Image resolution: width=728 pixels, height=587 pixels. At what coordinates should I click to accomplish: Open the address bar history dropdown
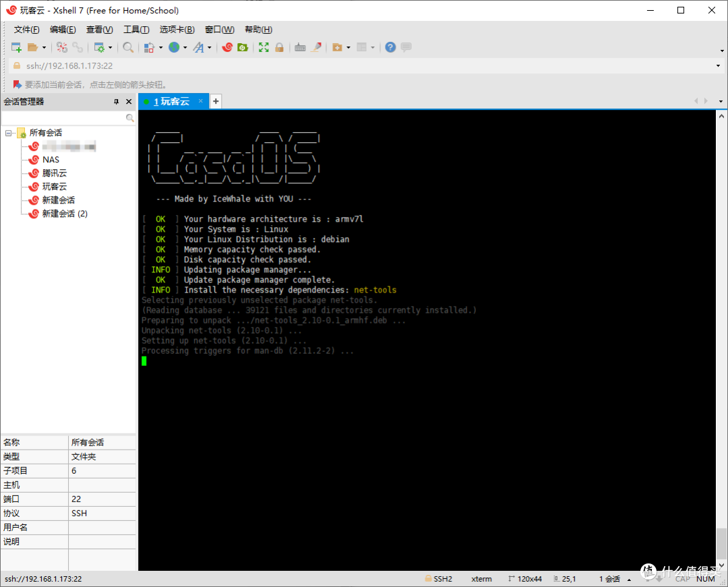point(719,65)
